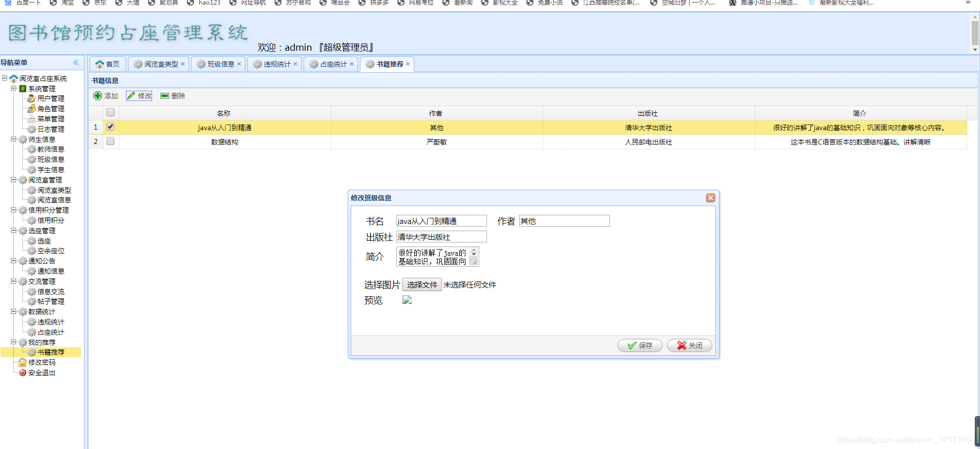980x449 pixels.
Task: Click the 菜单管理 menu icon
Action: [x=32, y=119]
